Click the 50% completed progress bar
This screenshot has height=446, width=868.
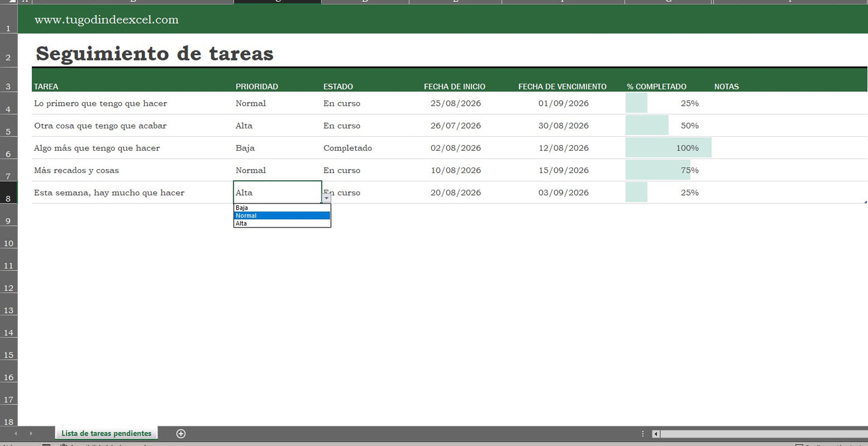coord(647,125)
